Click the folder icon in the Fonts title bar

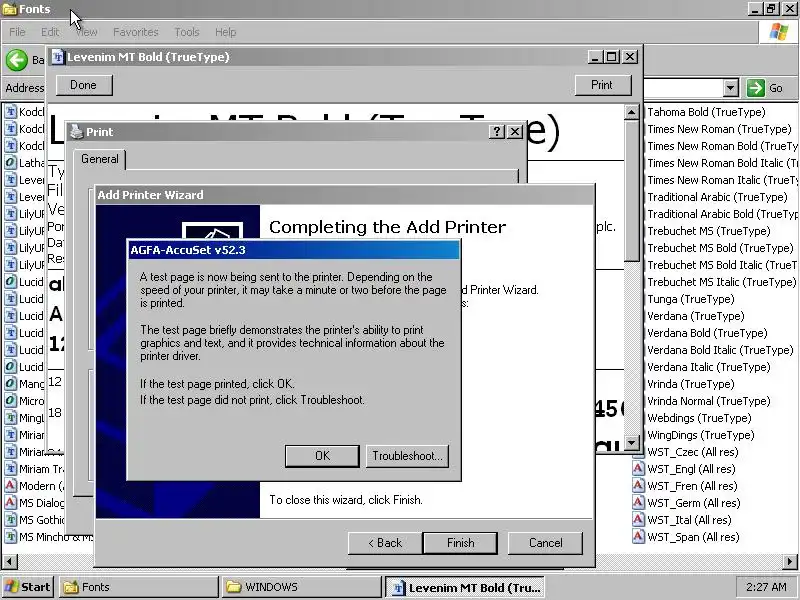pyautogui.click(x=10, y=9)
